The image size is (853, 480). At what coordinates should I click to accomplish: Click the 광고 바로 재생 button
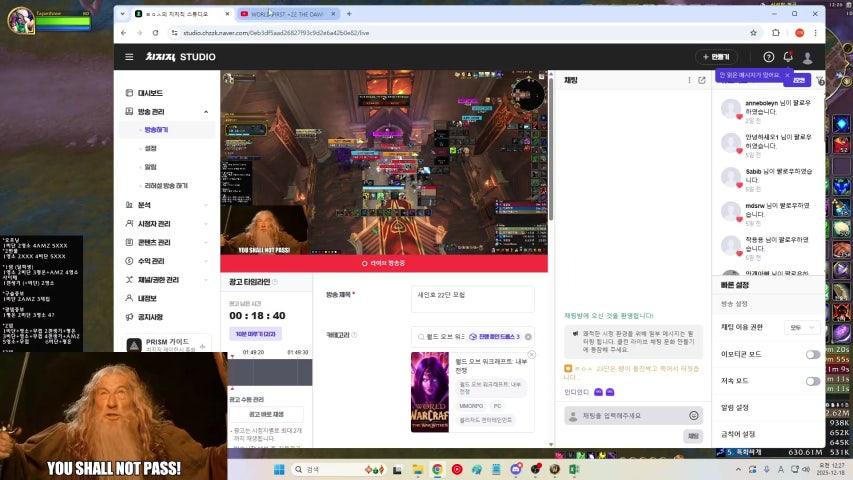[266, 414]
